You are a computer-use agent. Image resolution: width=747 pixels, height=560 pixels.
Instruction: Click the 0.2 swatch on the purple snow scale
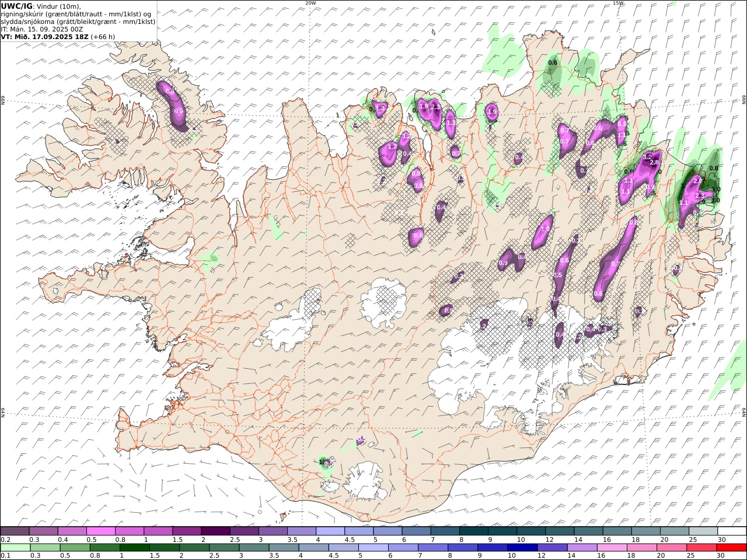point(15,531)
